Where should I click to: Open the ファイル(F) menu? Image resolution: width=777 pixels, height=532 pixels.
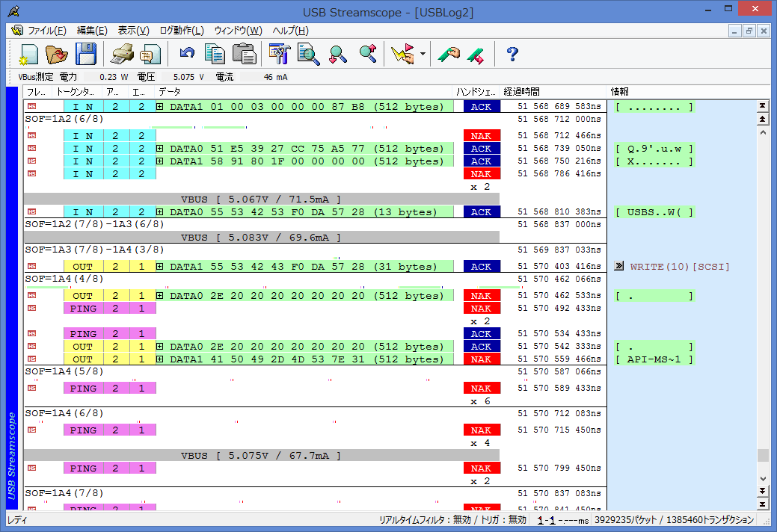tap(46, 31)
